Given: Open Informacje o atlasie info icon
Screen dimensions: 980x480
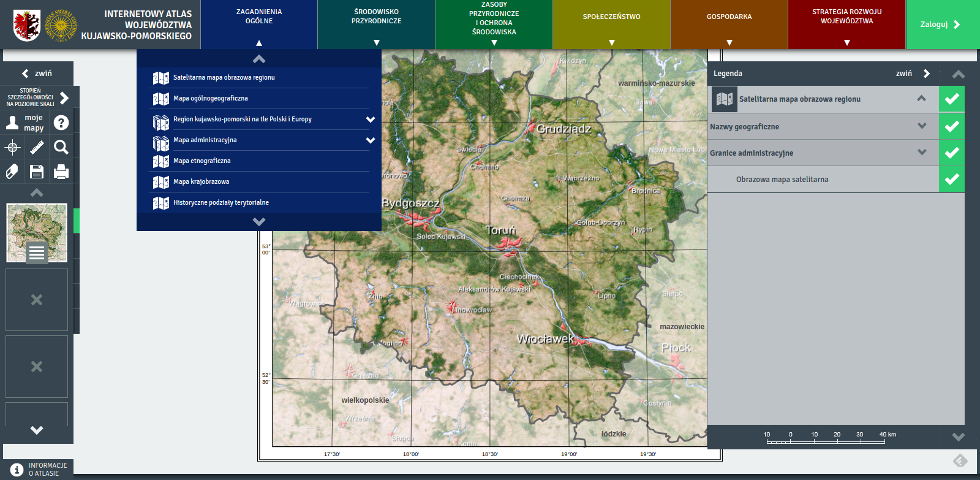Looking at the screenshot, I should (17, 470).
